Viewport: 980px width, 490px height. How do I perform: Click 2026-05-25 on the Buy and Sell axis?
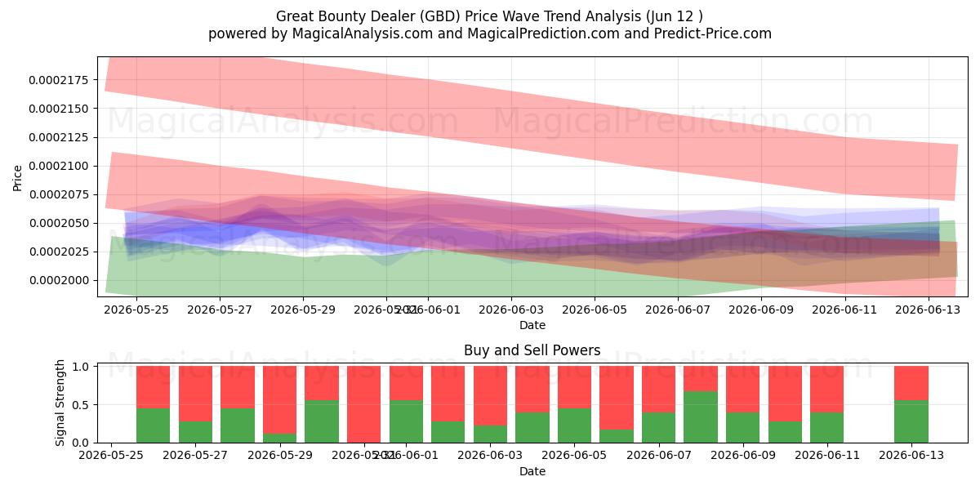pos(111,456)
